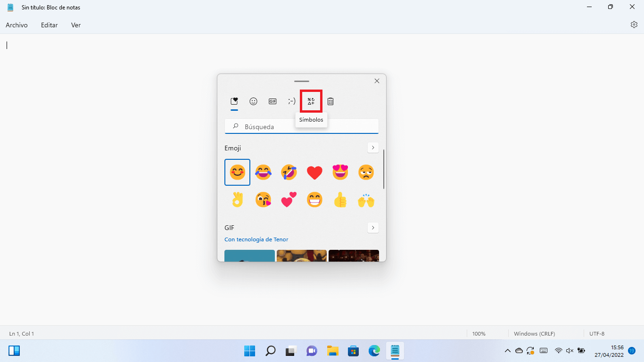Click the 100% zoom status entry
This screenshot has height=362, width=644.
click(479, 334)
